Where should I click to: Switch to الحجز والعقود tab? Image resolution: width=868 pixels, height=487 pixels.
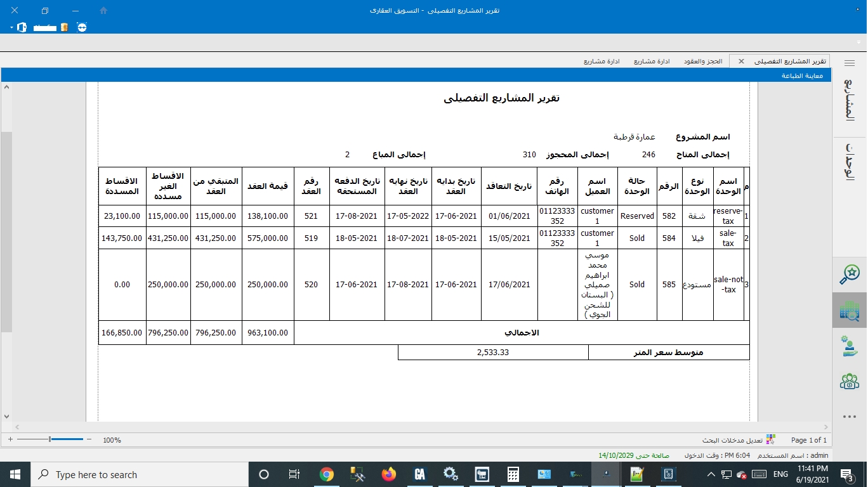tap(702, 62)
